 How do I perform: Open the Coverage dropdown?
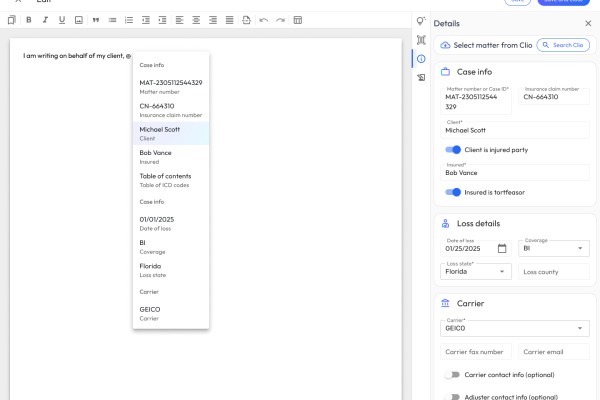click(x=554, y=248)
